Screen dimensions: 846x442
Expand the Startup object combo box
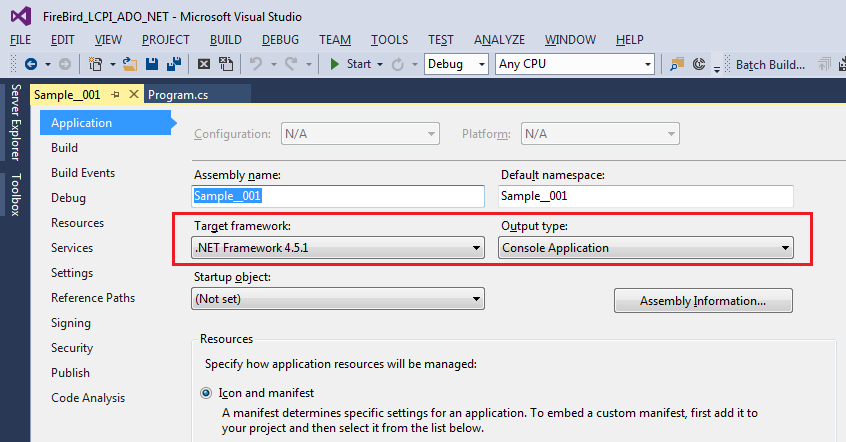click(338, 299)
